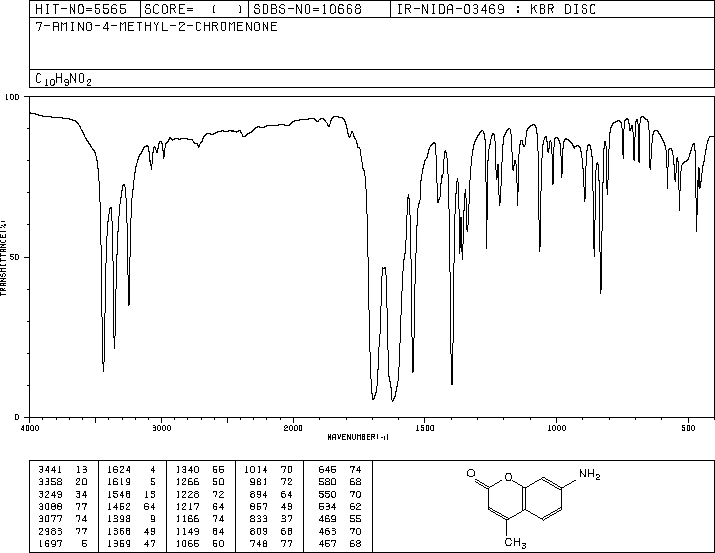Image resolution: width=715 pixels, height=553 pixels.
Task: Click the 4000 wavenumber axis label
Action: (30, 428)
